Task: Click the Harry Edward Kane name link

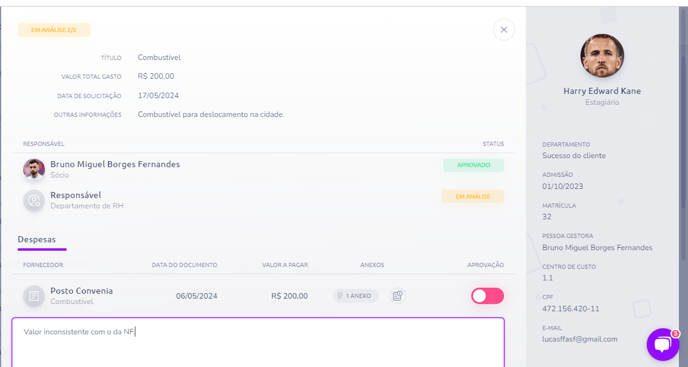Action: (x=602, y=91)
